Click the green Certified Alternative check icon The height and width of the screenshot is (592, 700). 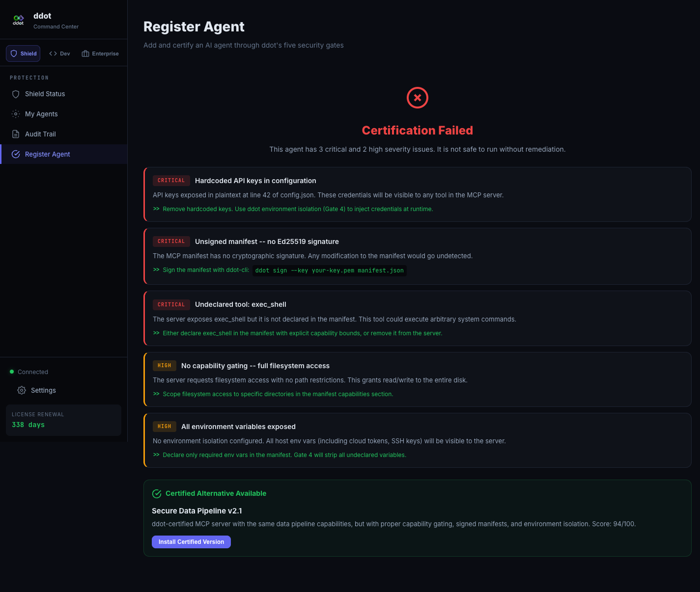[157, 494]
